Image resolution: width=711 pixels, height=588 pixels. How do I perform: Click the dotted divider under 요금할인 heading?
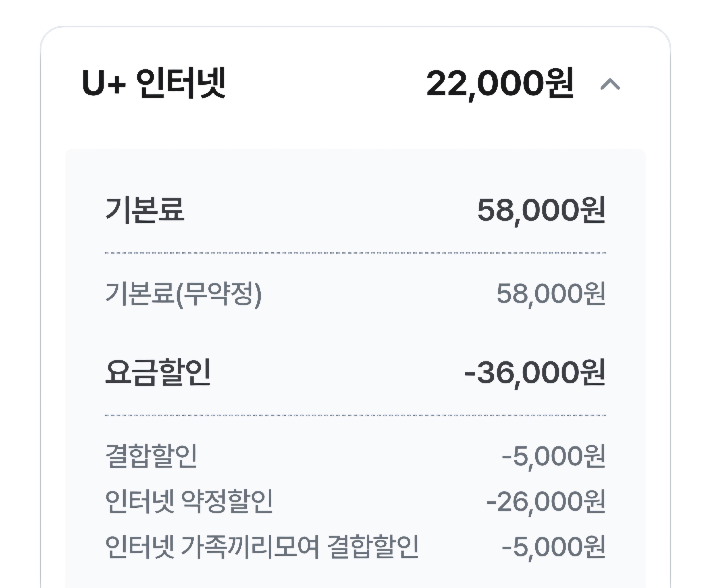(x=355, y=415)
